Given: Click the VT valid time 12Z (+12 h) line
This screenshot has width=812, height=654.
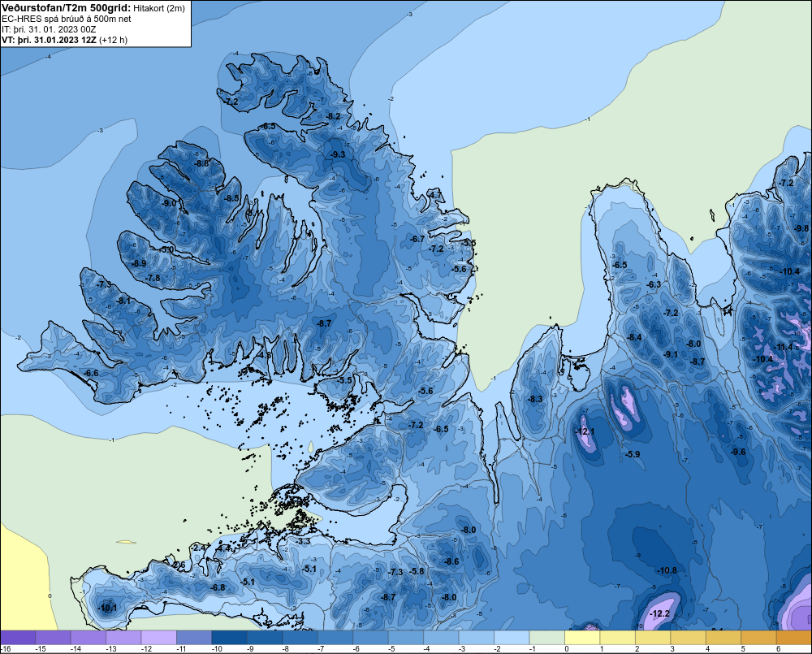Looking at the screenshot, I should tap(64, 40).
